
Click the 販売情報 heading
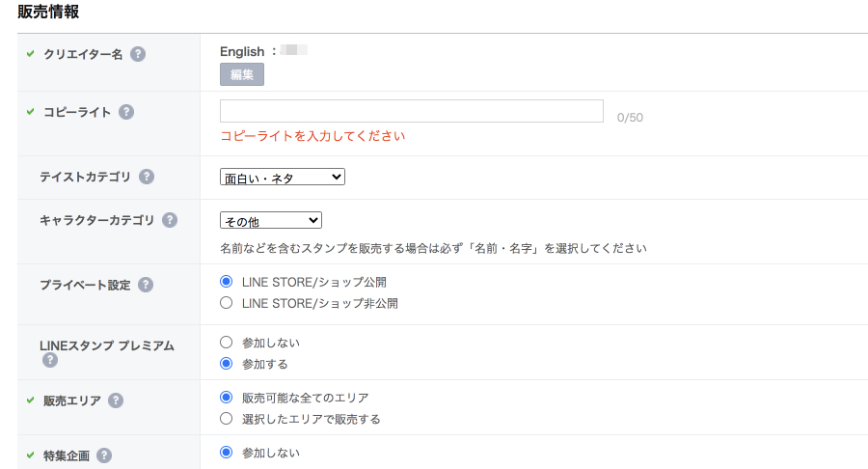(48, 11)
